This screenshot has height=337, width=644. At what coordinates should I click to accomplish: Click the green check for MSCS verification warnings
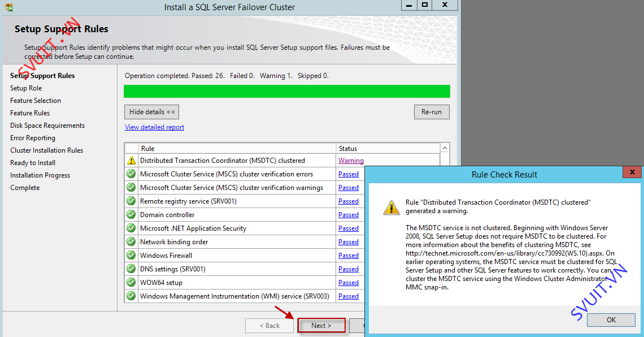pos(131,187)
